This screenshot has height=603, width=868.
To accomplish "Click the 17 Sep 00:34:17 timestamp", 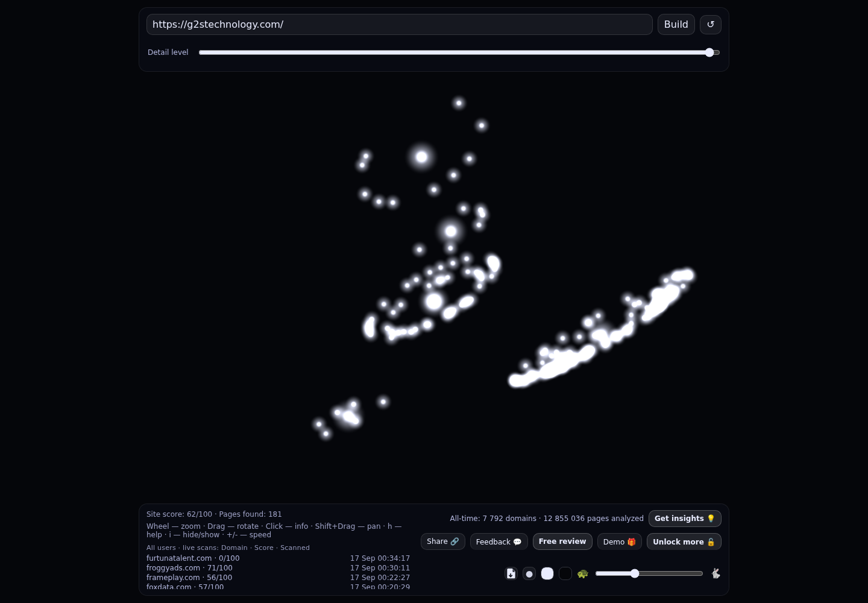I will 380,558.
